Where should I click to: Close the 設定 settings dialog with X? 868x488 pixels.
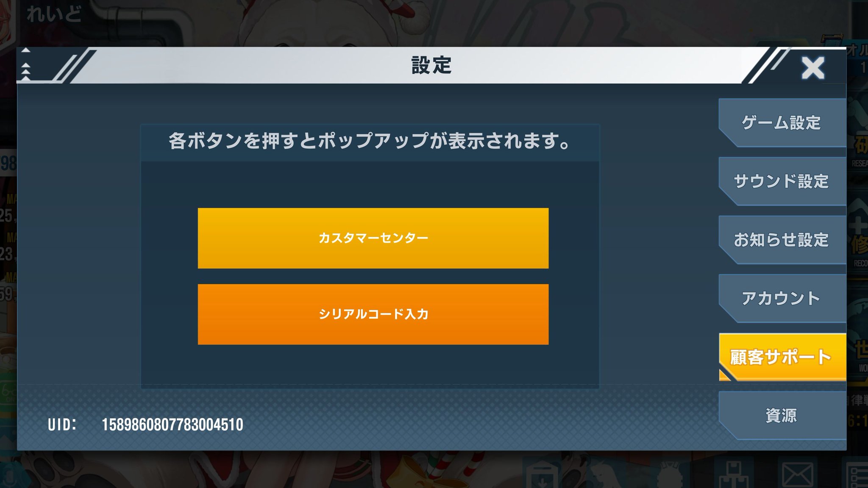812,68
